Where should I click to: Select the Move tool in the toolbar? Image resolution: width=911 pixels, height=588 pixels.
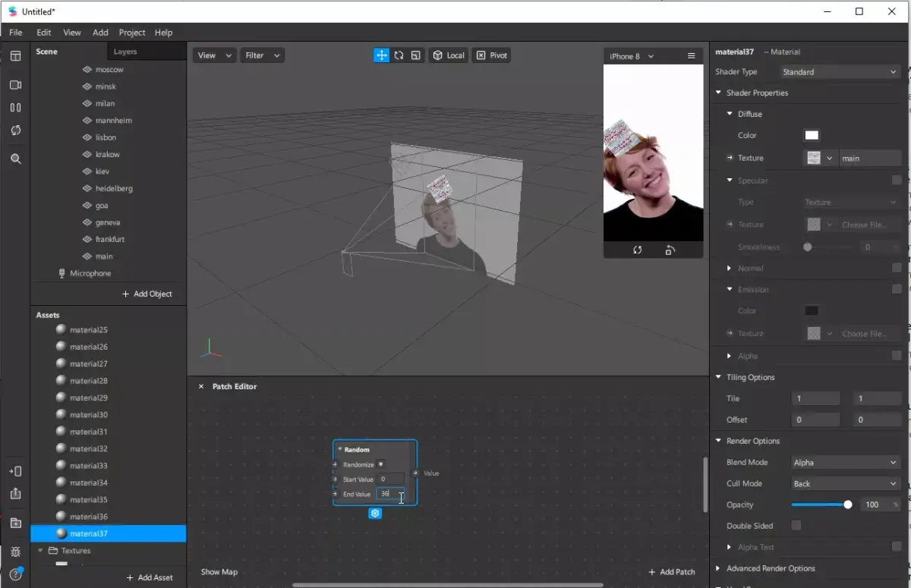(x=381, y=55)
